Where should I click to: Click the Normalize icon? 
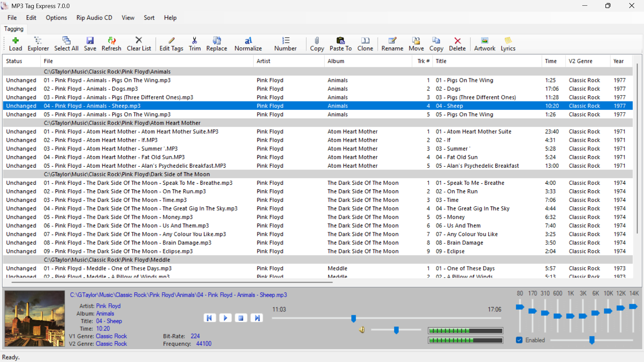[x=248, y=44]
